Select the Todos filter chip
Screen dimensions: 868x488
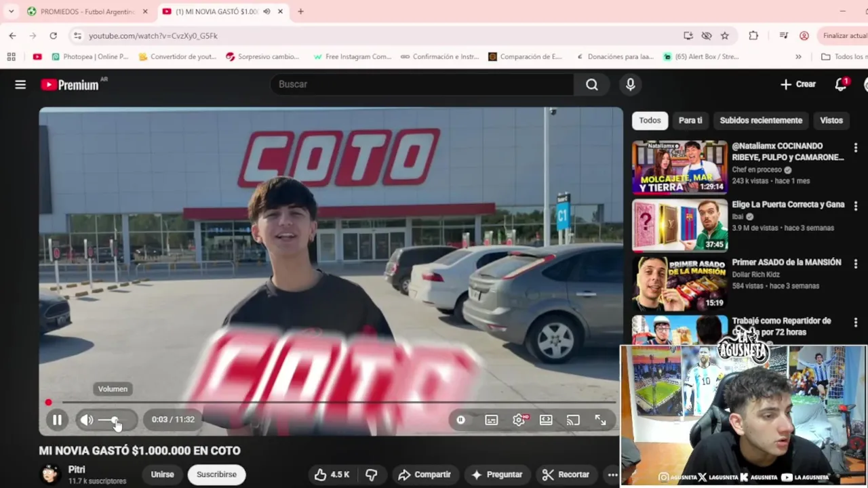(650, 120)
